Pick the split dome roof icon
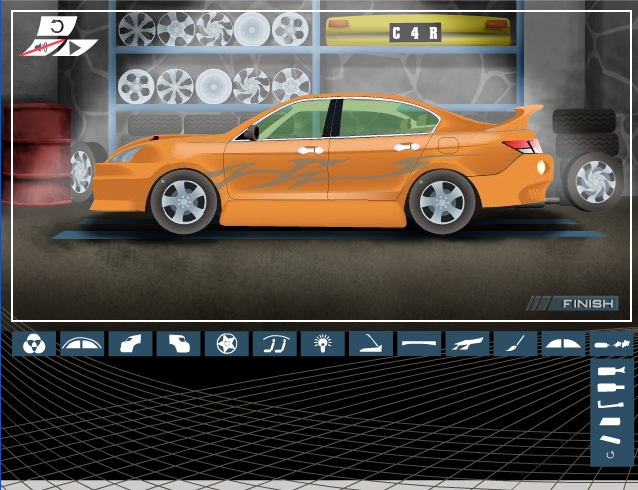638x490 pixels. [563, 344]
